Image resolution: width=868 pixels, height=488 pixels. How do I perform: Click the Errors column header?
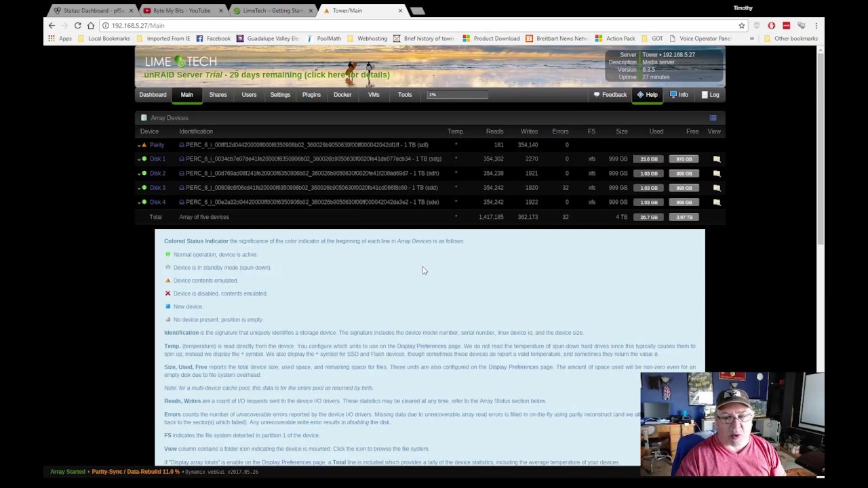click(560, 131)
